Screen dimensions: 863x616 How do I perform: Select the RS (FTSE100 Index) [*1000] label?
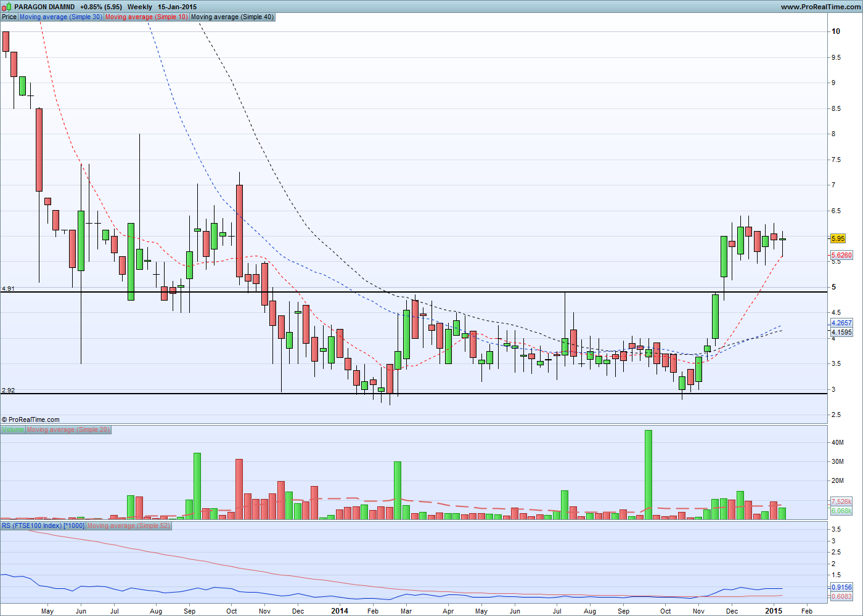tap(43, 525)
